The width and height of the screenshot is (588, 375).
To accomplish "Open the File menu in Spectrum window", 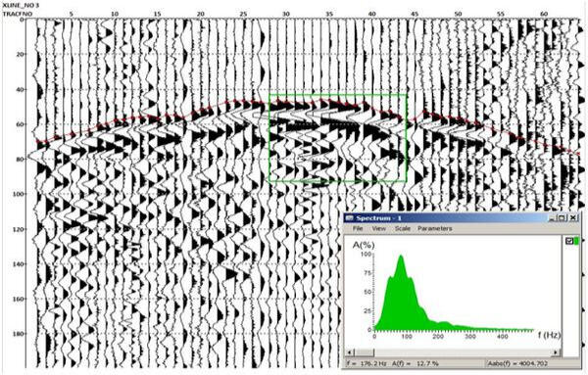I will pos(358,228).
